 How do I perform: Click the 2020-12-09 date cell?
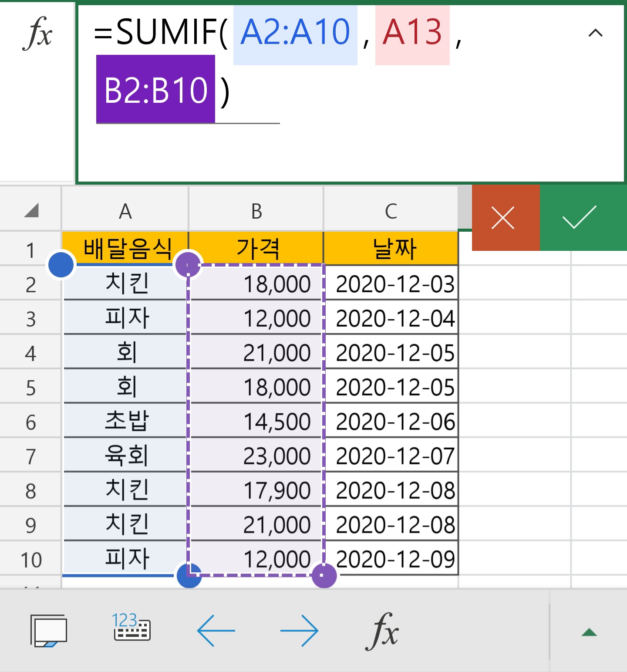click(x=391, y=558)
